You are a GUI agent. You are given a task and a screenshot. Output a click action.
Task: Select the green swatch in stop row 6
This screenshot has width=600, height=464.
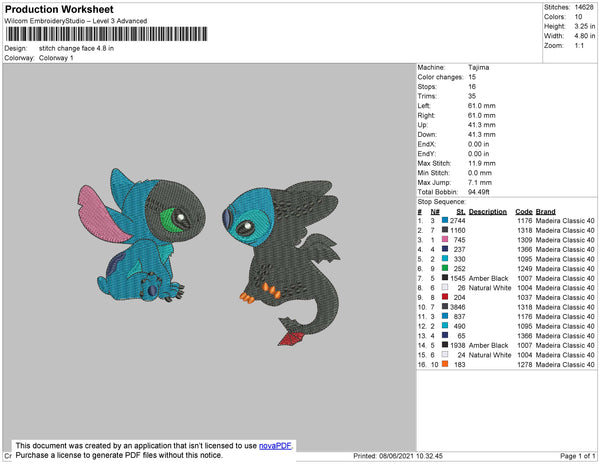tap(445, 268)
